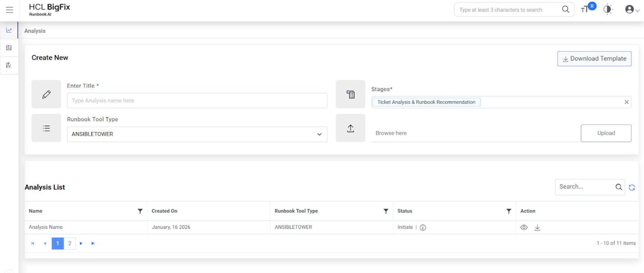Go to page 2 of list
Screen dimensions: 644x273
pyautogui.click(x=70, y=243)
